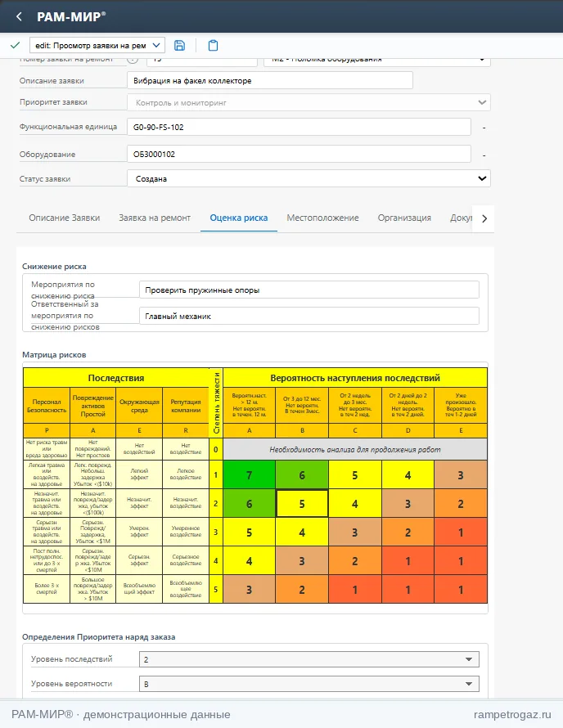Expand the Уровень вероятности dropdown
Image resolution: width=563 pixels, height=728 pixels.
pyautogui.click(x=309, y=684)
